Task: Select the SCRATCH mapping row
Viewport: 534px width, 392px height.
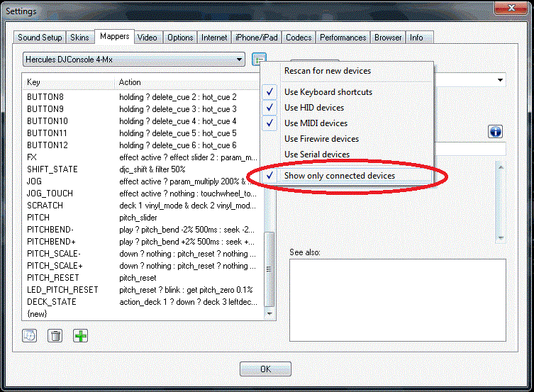Action: pos(143,206)
